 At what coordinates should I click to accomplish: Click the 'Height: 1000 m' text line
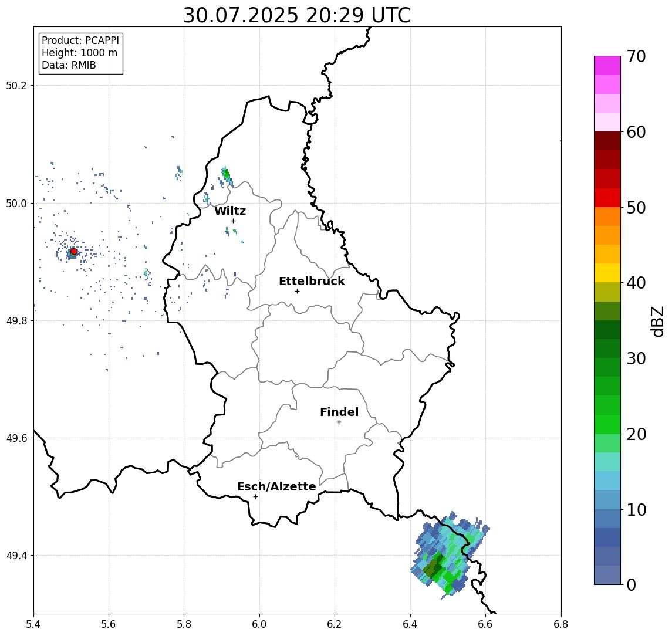[x=79, y=53]
